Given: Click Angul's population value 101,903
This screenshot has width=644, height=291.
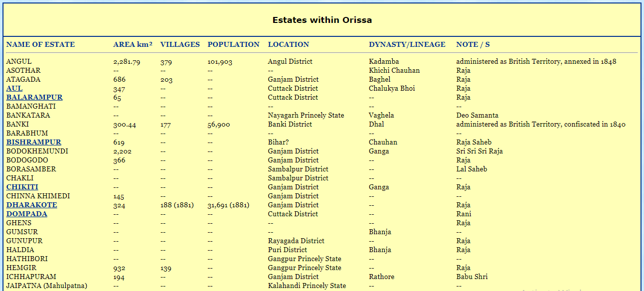Looking at the screenshot, I should tap(220, 62).
